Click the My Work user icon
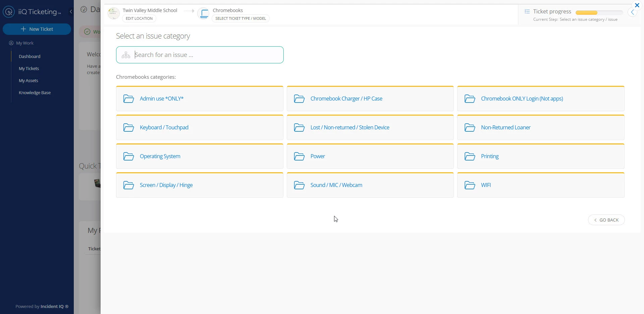Viewport: 644px width, 314px height. [x=11, y=43]
